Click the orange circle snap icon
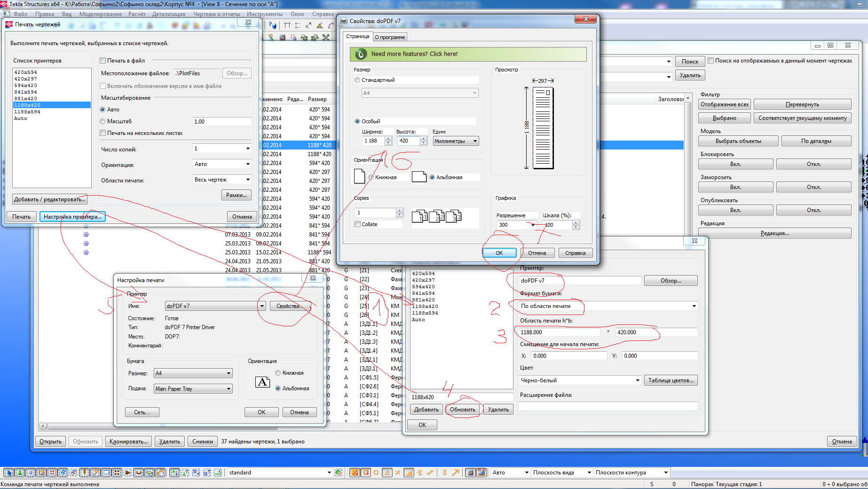Image resolution: width=868 pixels, height=489 pixels. (x=376, y=473)
